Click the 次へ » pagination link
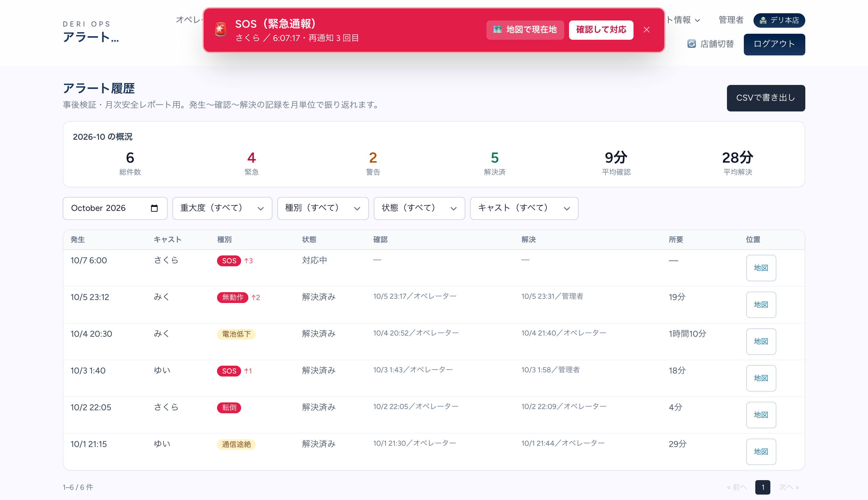Viewport: 868px width, 500px height. [789, 487]
